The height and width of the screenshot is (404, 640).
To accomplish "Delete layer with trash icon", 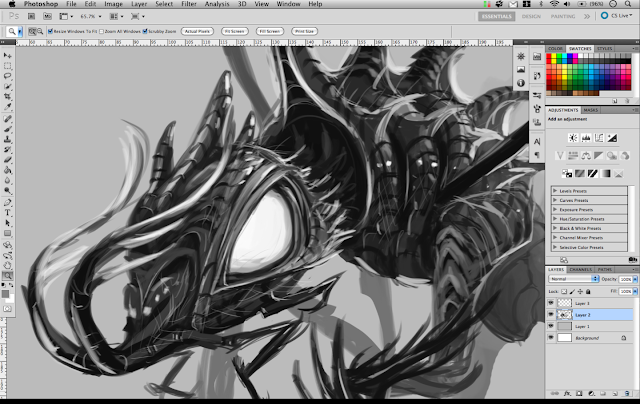I will tap(627, 393).
